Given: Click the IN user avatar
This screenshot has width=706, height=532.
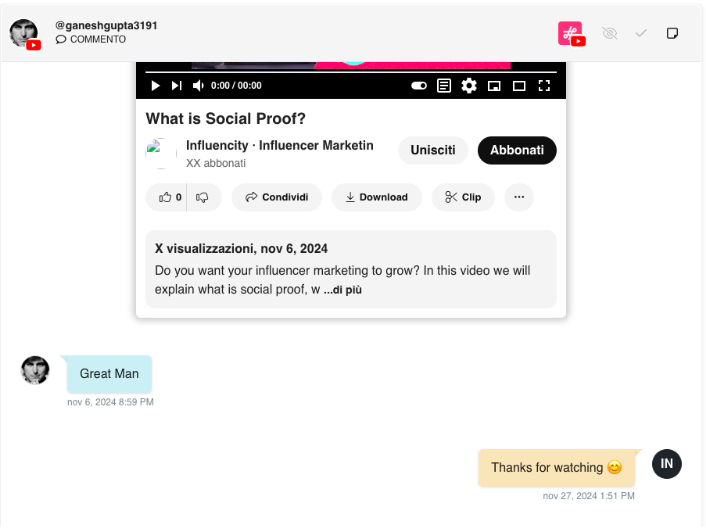Looking at the screenshot, I should [x=666, y=464].
